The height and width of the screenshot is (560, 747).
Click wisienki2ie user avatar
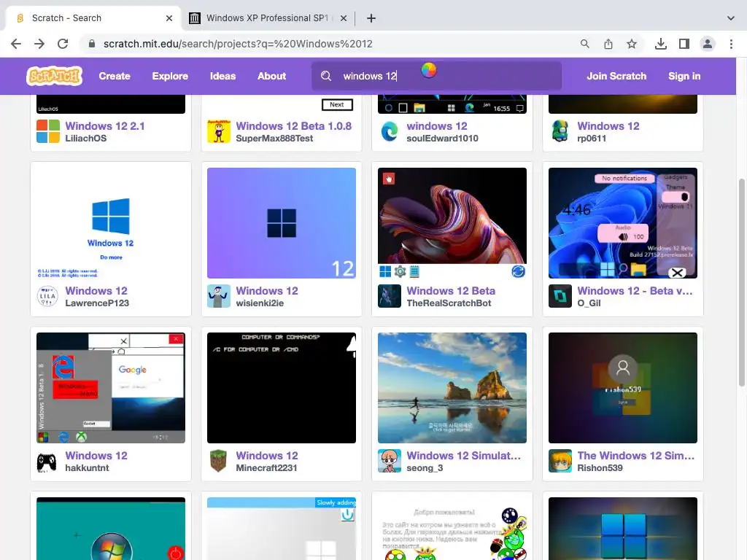point(219,296)
